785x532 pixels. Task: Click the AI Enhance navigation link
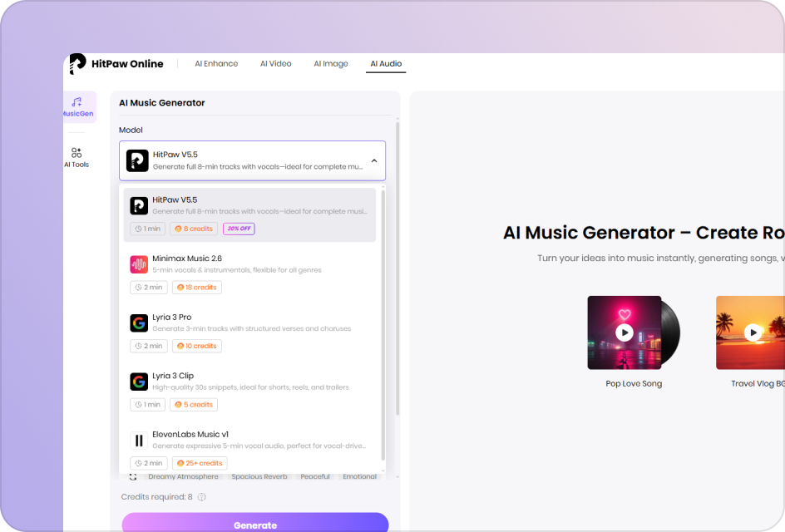[x=216, y=63]
